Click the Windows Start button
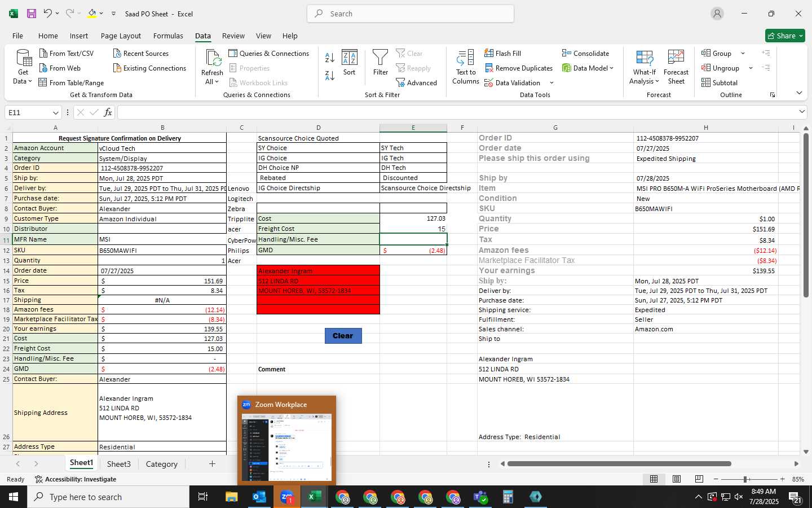The image size is (812, 508). point(14,497)
